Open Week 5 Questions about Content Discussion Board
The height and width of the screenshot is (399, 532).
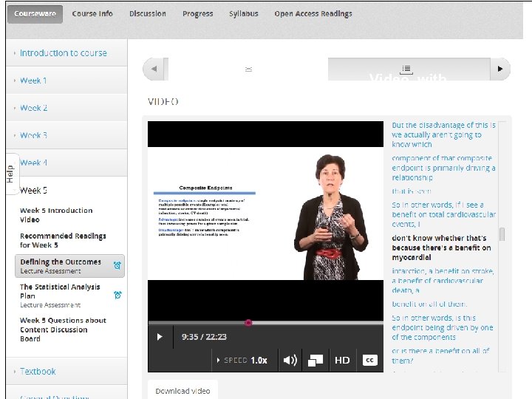[x=63, y=330]
